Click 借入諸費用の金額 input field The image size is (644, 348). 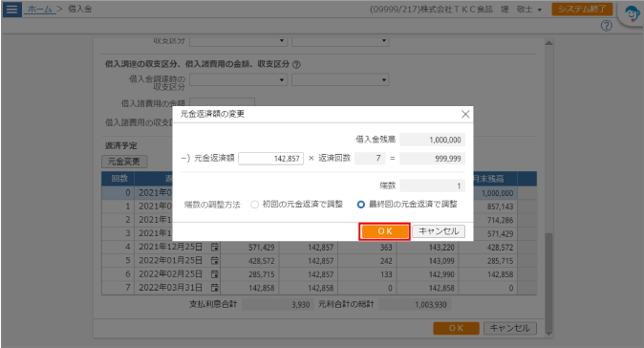(x=222, y=102)
